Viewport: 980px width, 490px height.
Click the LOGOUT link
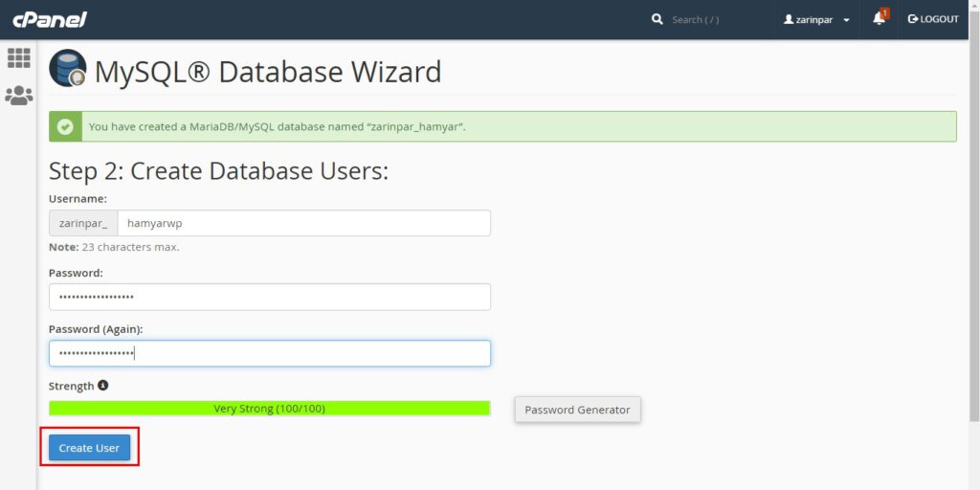933,19
